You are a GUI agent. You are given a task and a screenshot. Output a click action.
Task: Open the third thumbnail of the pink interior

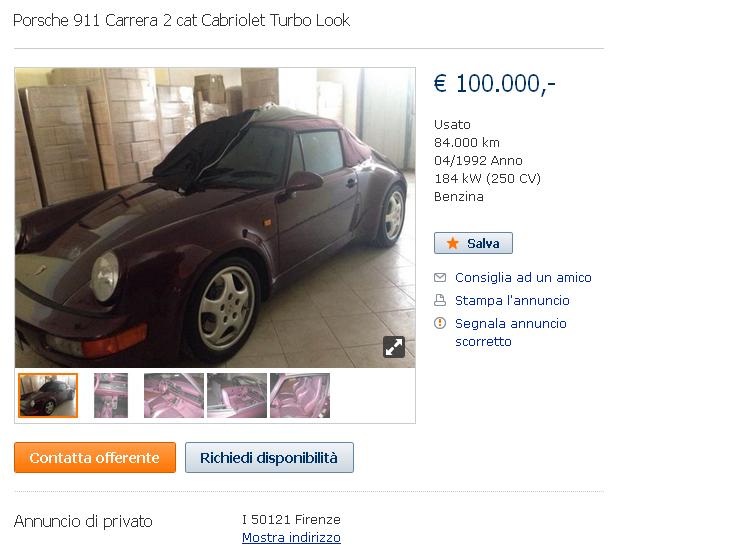point(174,395)
